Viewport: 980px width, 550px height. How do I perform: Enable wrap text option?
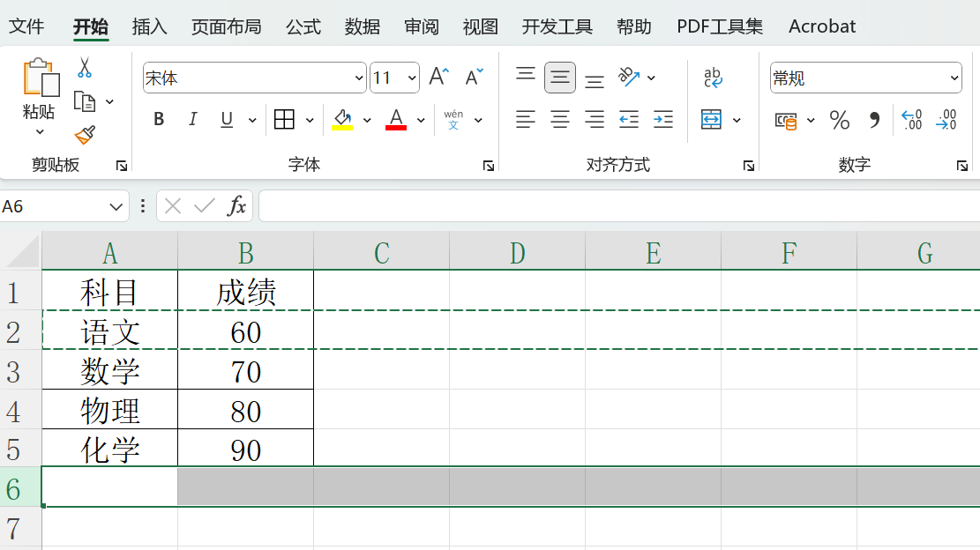pos(713,78)
